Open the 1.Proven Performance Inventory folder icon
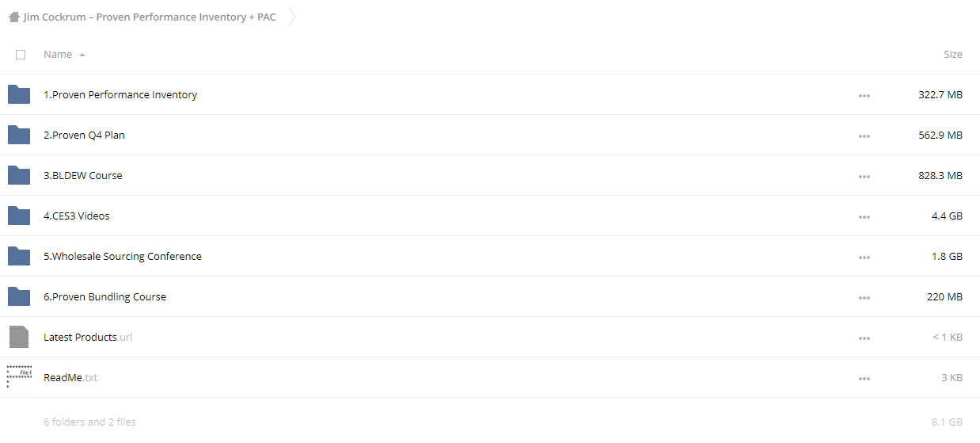Screen dimensions: 980x443 [19, 94]
